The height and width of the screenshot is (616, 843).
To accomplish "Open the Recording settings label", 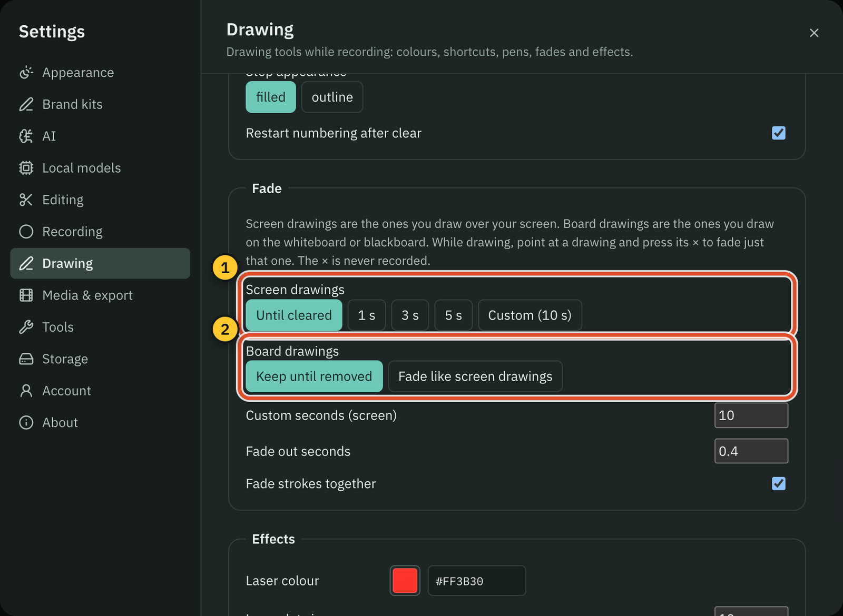I will [72, 232].
